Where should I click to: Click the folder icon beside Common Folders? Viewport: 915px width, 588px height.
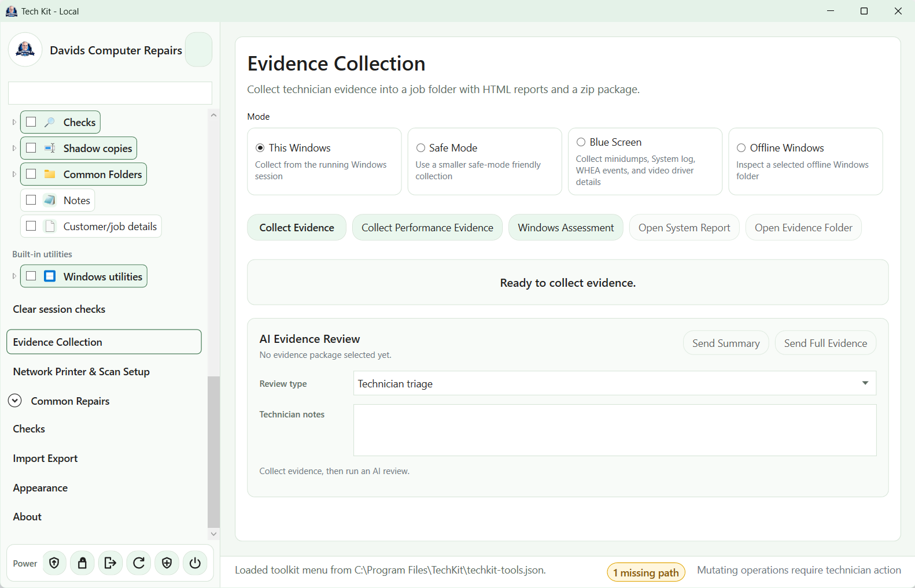tap(50, 174)
